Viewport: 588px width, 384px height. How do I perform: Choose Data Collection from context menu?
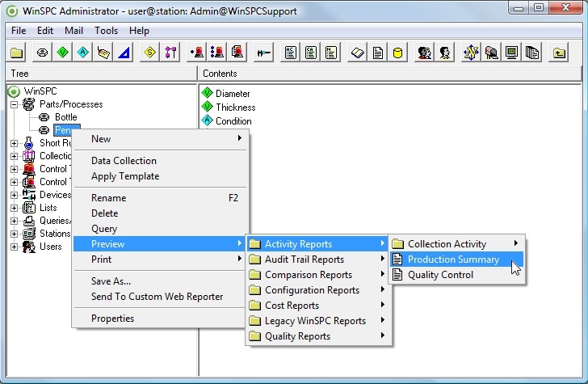point(160,161)
